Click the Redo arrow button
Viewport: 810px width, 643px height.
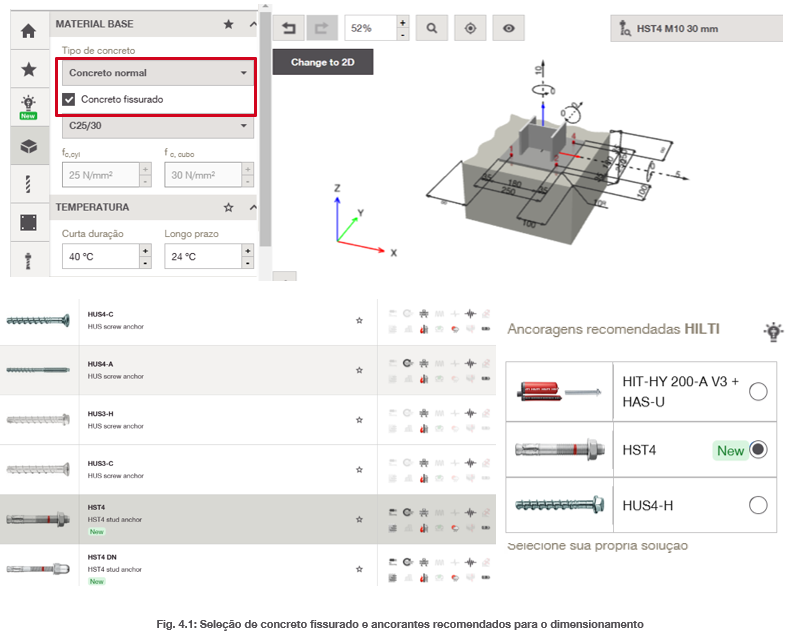tap(322, 28)
